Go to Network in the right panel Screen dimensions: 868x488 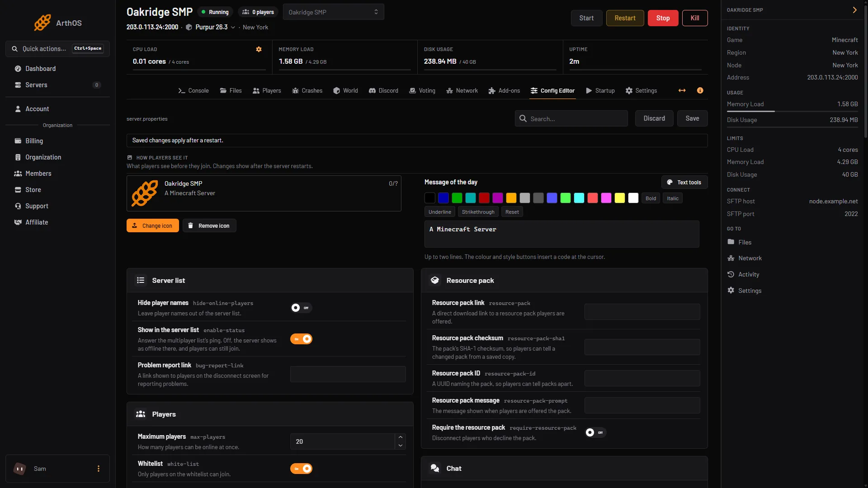click(x=744, y=258)
